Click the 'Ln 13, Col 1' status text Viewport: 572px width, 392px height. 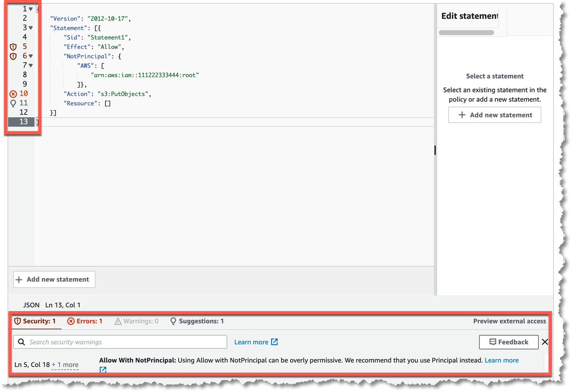(63, 305)
